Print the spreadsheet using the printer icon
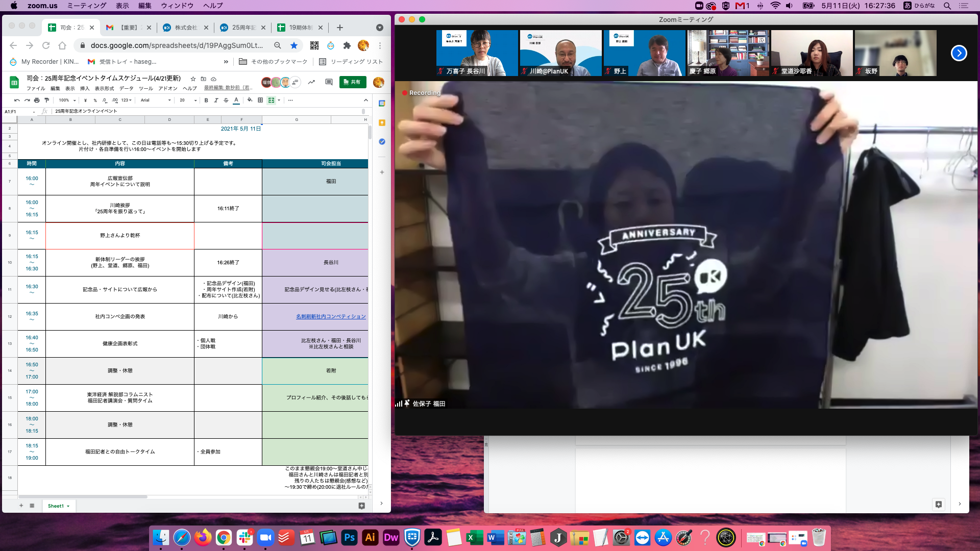Image resolution: width=980 pixels, height=551 pixels. (x=37, y=100)
